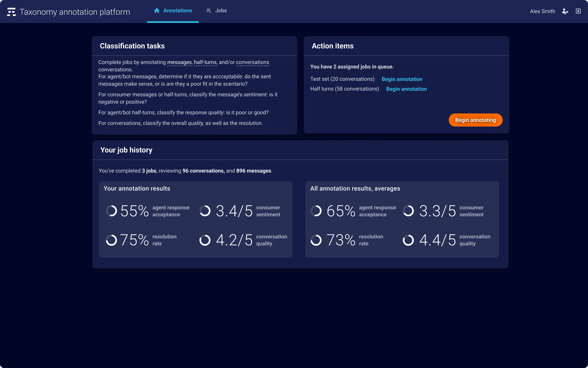Click your 75% resolution rate ring

point(111,240)
